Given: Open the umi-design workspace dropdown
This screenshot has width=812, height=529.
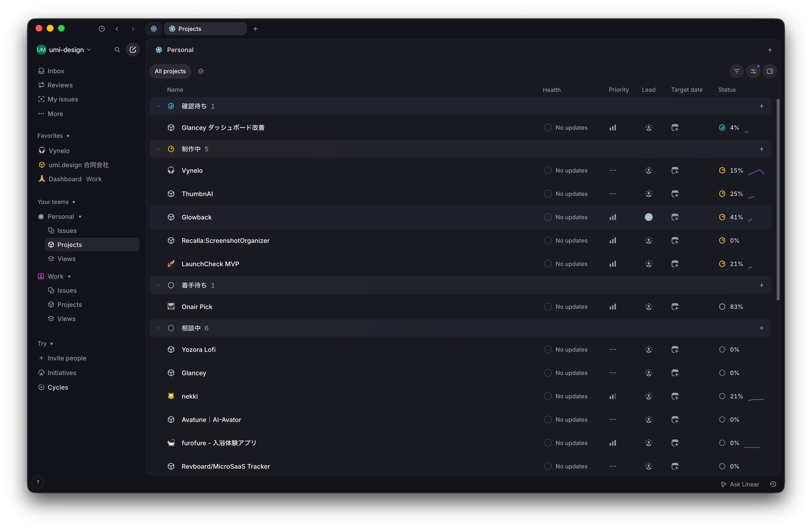Looking at the screenshot, I should [x=66, y=50].
